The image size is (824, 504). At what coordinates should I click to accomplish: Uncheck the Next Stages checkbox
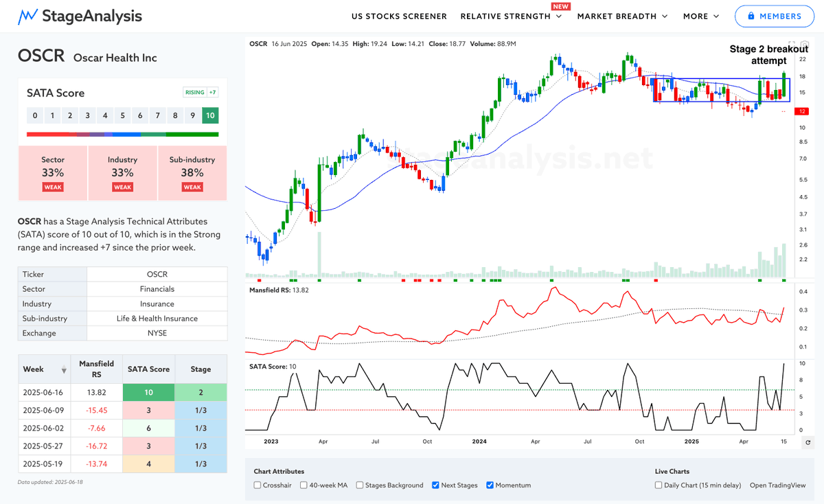tap(436, 485)
